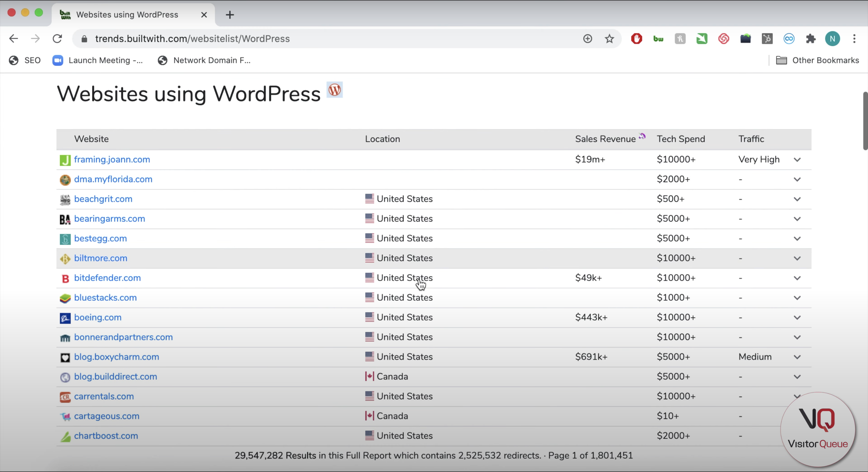Open the red spiral extension icon
Image resolution: width=868 pixels, height=472 pixels.
pos(723,39)
